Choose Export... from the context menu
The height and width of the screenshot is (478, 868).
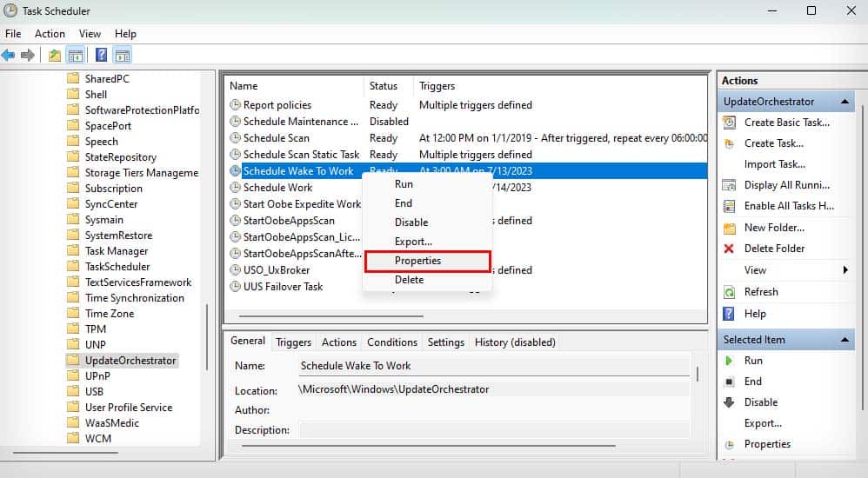(427, 242)
